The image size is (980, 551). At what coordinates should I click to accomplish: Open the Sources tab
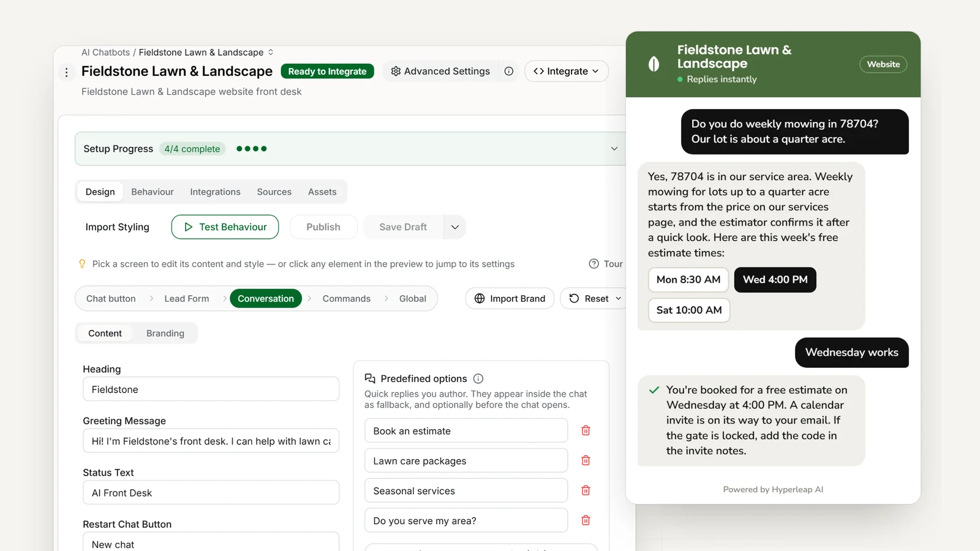[x=274, y=192]
